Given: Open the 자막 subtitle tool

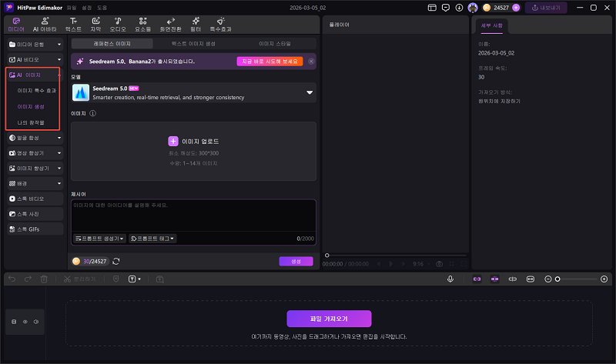Looking at the screenshot, I should tap(95, 25).
